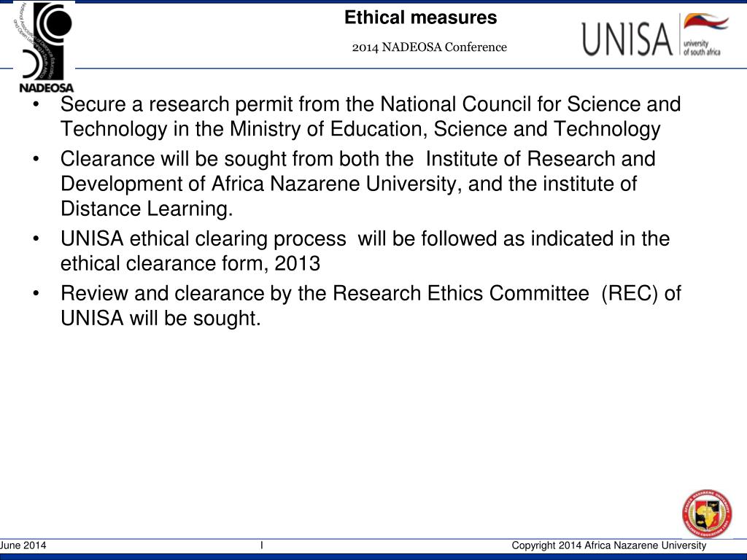Select the 'UNISA ethical clearing process' bullet
Viewport: 747px width, 560px height.
click(x=365, y=251)
